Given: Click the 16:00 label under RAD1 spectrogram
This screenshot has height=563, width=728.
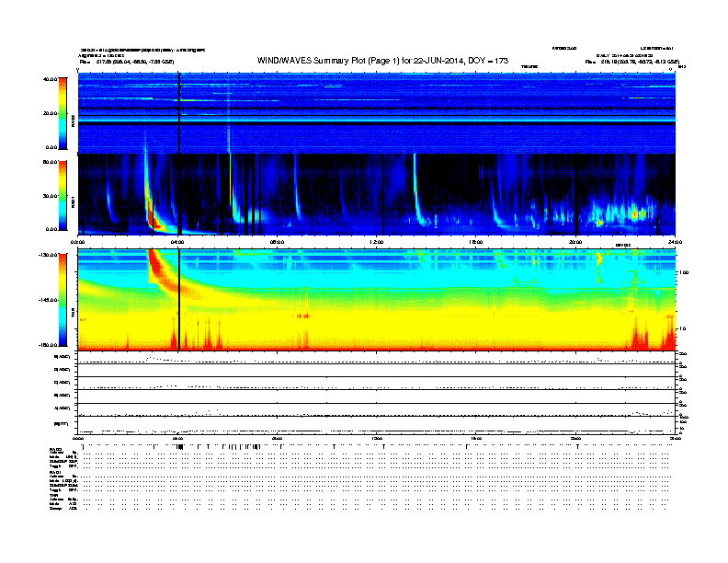Looking at the screenshot, I should [476, 242].
